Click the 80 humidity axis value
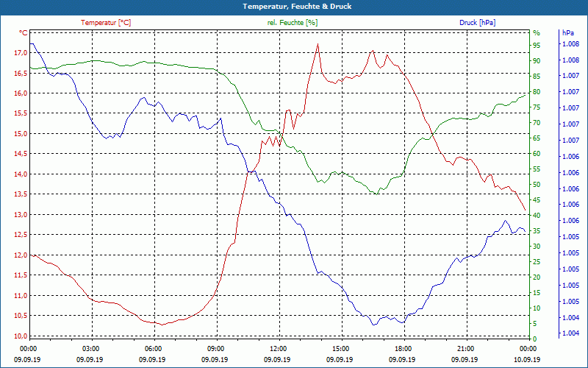Screen dimensions: 588x368 click(x=537, y=91)
